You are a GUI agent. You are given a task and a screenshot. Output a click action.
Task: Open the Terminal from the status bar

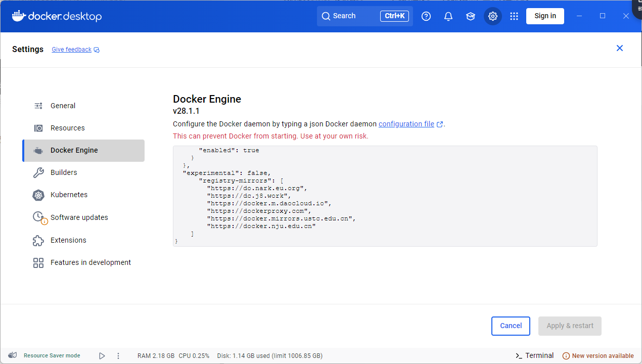(534, 356)
